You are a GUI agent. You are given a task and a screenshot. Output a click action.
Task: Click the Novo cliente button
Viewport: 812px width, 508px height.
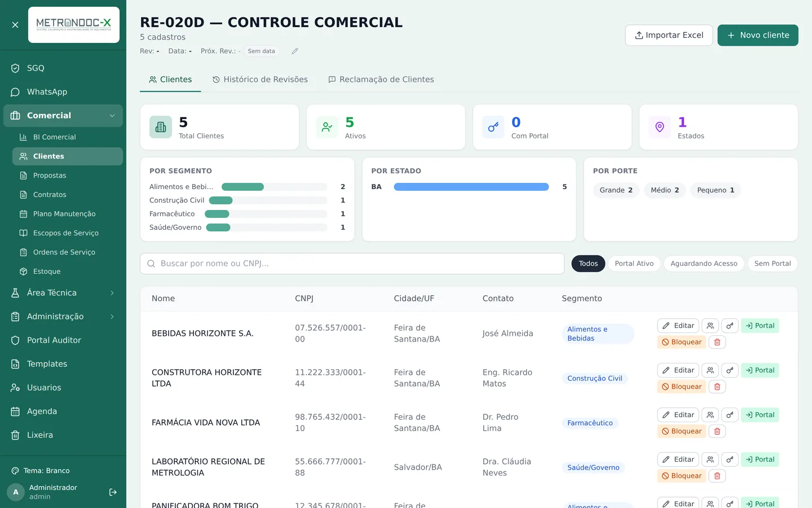click(x=758, y=35)
